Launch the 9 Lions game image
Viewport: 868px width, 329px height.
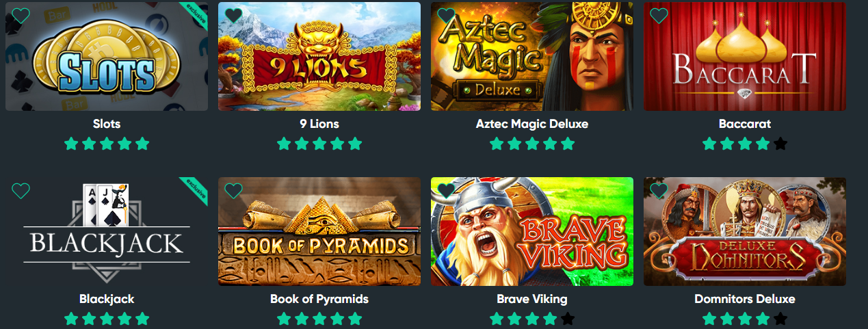click(x=319, y=56)
